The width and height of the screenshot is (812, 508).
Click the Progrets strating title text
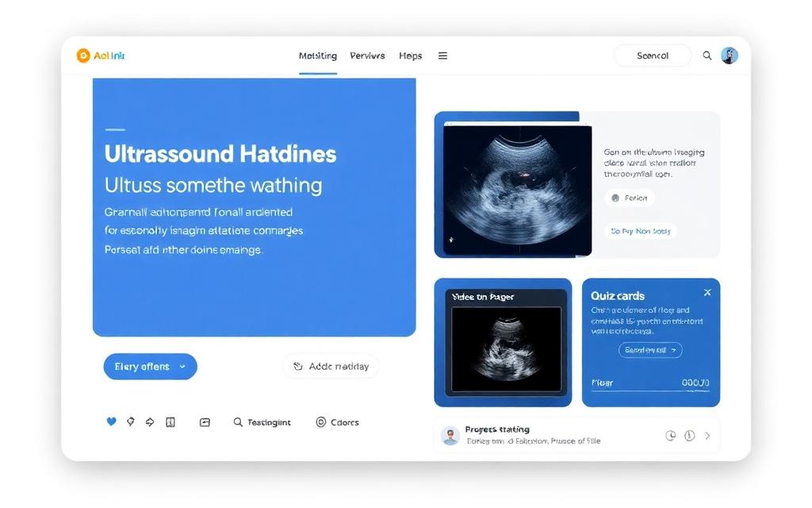point(497,429)
